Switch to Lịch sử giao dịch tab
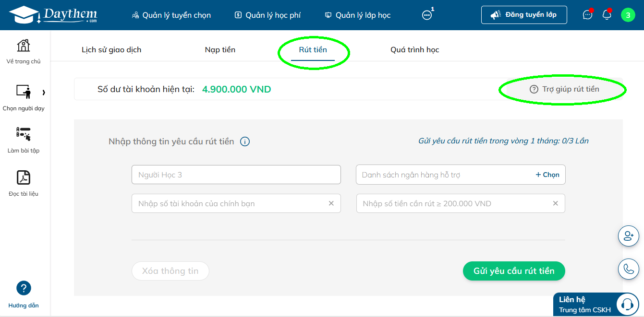Viewport: 644px width, 317px height. click(x=111, y=50)
